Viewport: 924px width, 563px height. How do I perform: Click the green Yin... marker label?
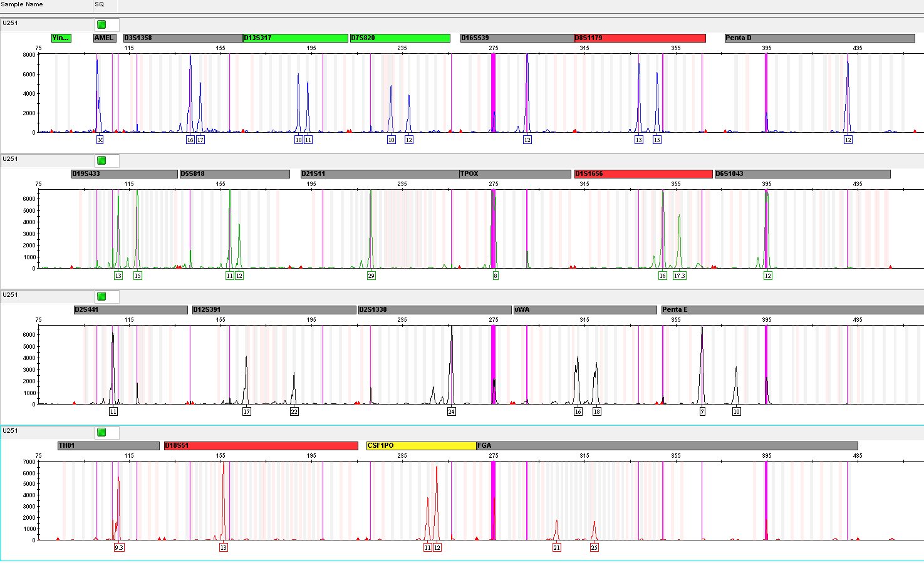point(61,38)
